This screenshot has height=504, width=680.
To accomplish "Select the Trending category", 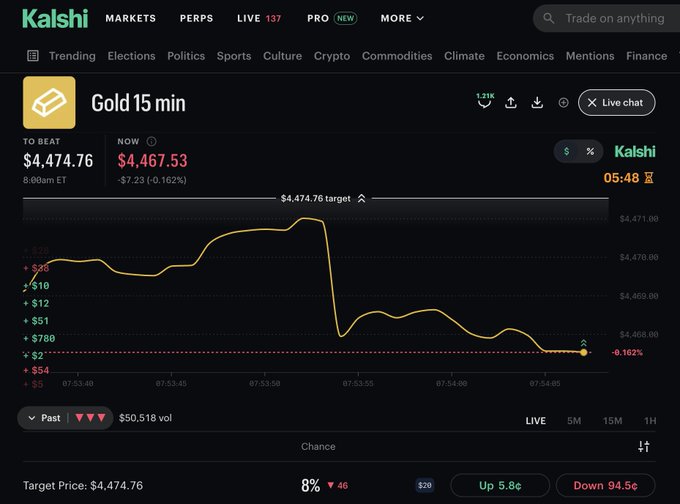I will (x=72, y=56).
